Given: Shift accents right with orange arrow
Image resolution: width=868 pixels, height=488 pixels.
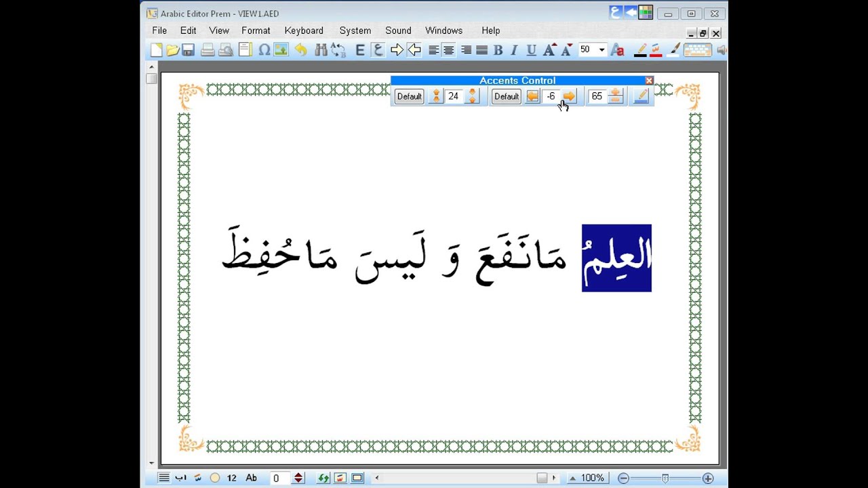Looking at the screenshot, I should pos(569,96).
